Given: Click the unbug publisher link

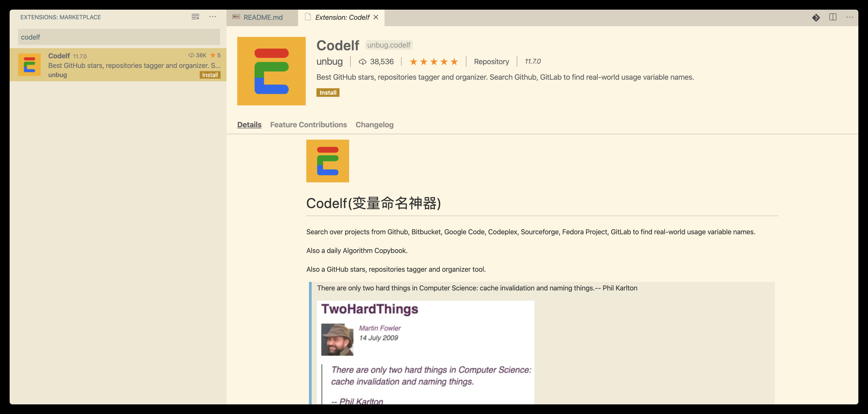Looking at the screenshot, I should point(329,62).
